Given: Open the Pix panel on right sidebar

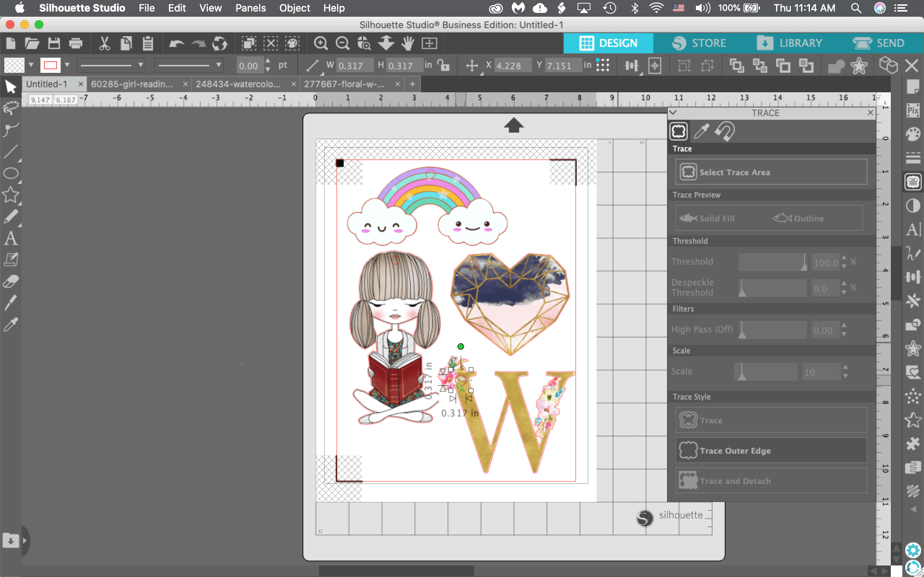Looking at the screenshot, I should tap(913, 111).
